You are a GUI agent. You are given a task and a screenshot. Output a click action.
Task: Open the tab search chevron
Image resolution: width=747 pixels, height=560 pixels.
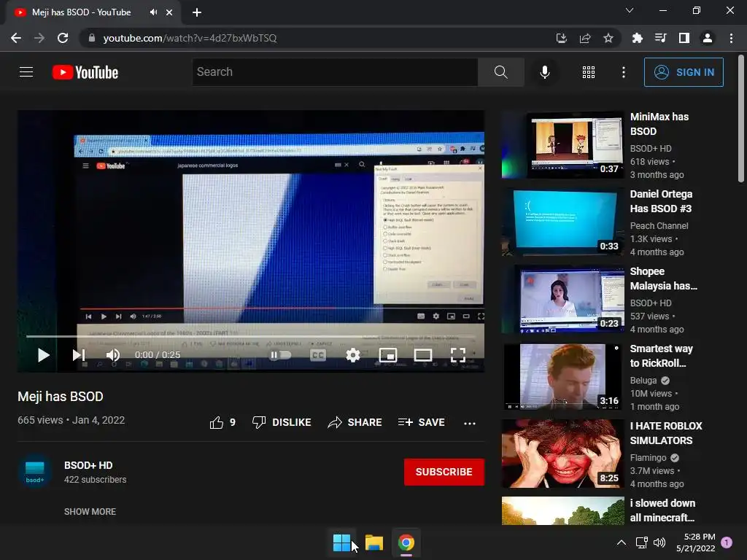630,10
